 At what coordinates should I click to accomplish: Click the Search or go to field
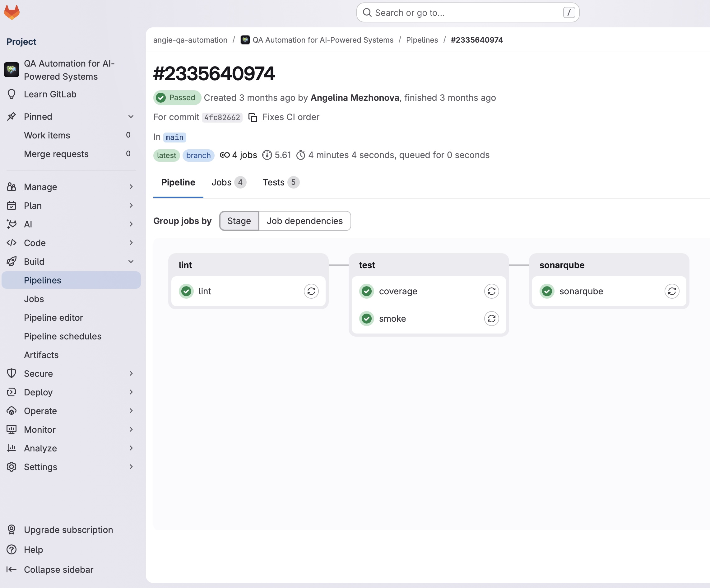click(x=468, y=13)
